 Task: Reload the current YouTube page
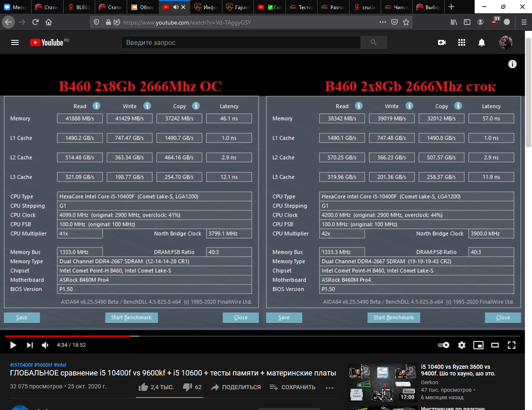pyautogui.click(x=35, y=22)
